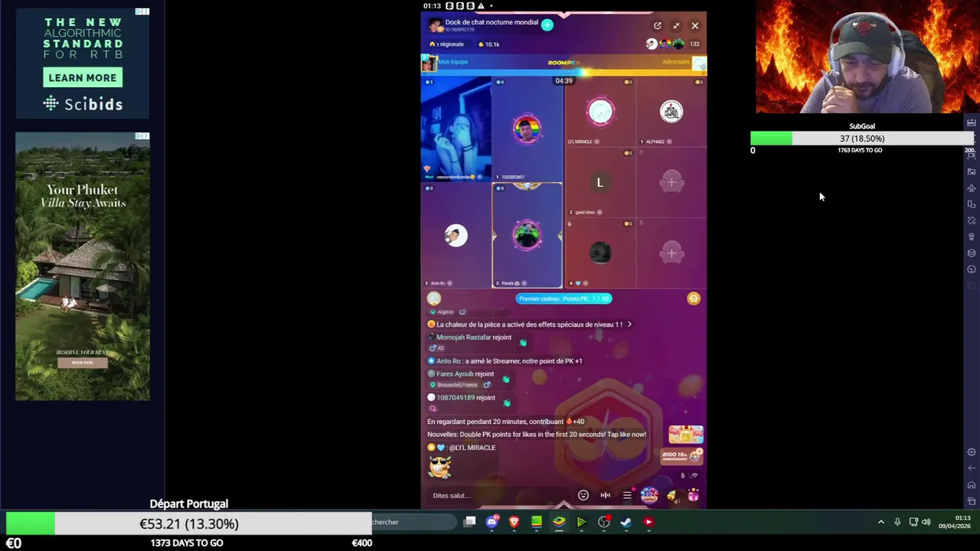Wave at user 1087049189
980x551 pixels.
(x=507, y=403)
